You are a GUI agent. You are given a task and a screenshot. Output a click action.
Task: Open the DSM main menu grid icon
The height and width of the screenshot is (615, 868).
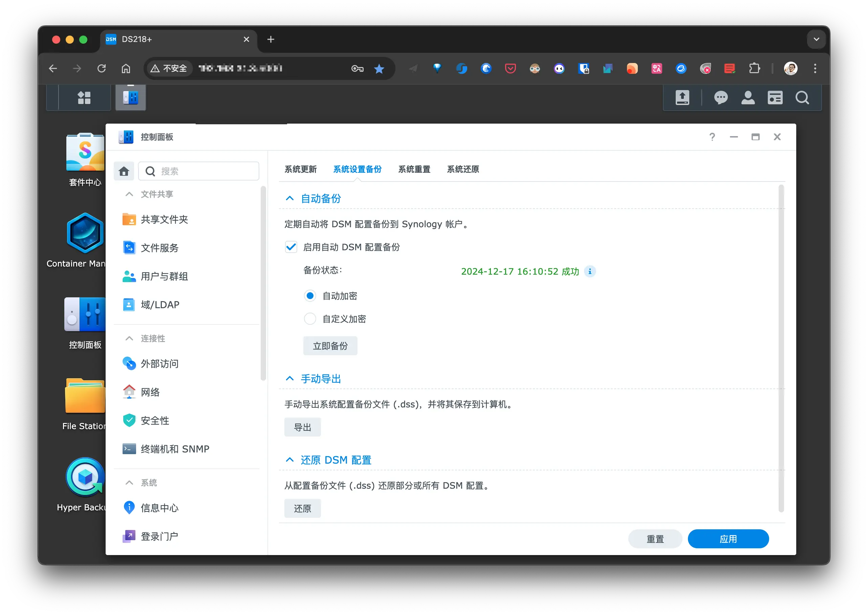pyautogui.click(x=84, y=98)
